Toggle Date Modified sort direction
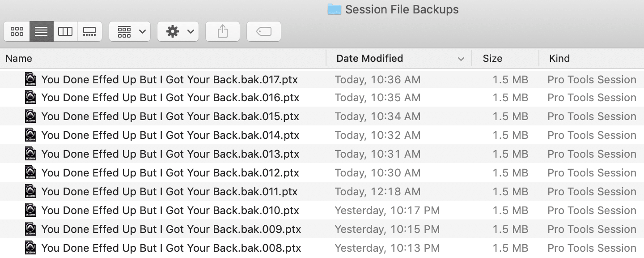 (369, 58)
